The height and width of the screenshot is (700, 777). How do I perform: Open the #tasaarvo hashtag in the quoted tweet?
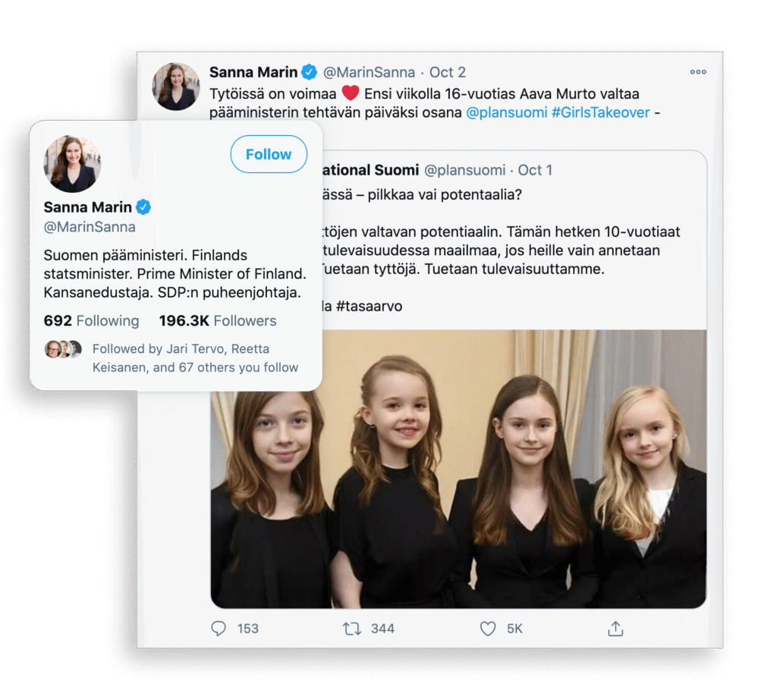(x=370, y=306)
